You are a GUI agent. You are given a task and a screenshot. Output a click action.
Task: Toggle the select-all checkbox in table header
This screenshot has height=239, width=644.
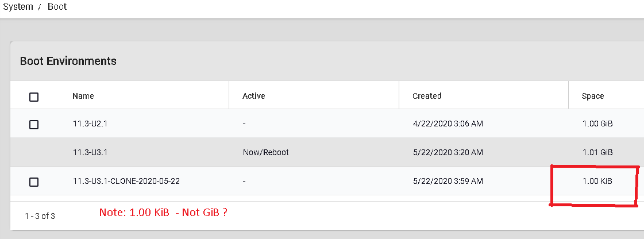point(34,97)
